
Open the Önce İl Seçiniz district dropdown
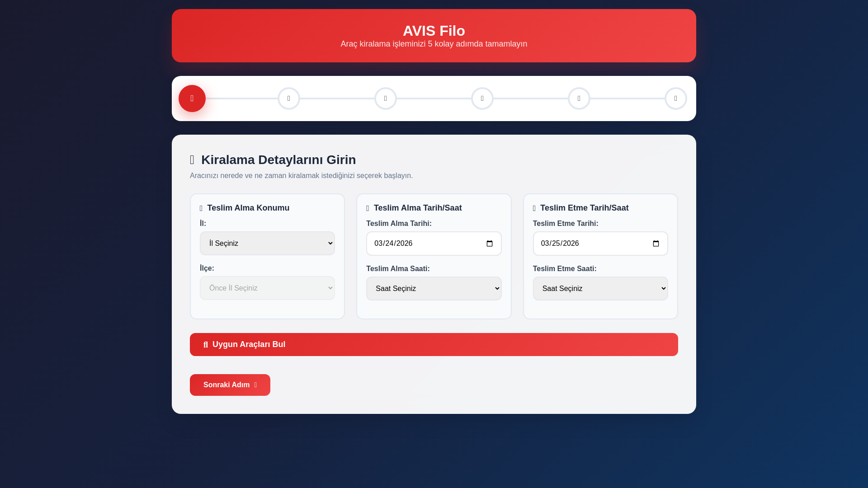267,288
